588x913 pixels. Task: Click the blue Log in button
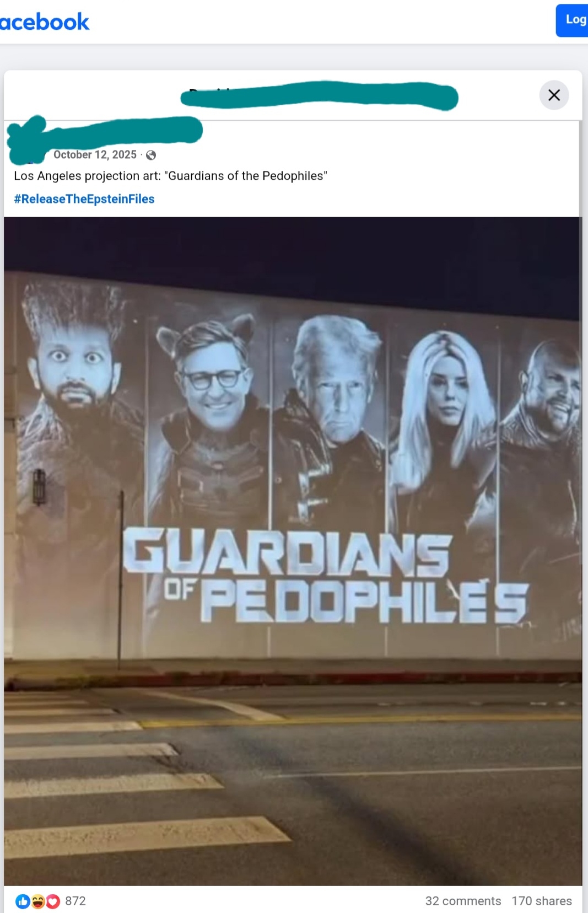[572, 20]
